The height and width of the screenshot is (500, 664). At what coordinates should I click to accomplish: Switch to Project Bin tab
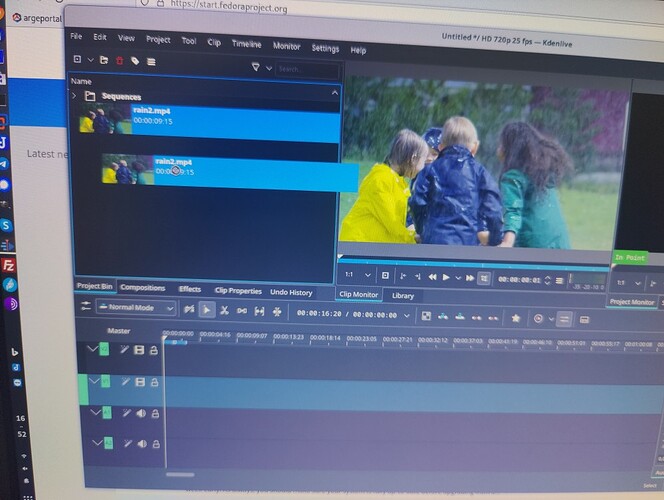click(95, 286)
